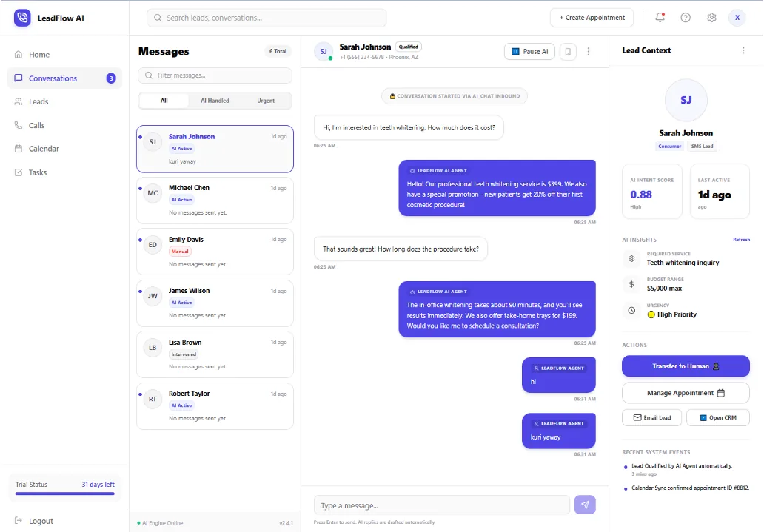Click the filter messages magnifier icon
Screen dimensions: 764x532
click(149, 75)
